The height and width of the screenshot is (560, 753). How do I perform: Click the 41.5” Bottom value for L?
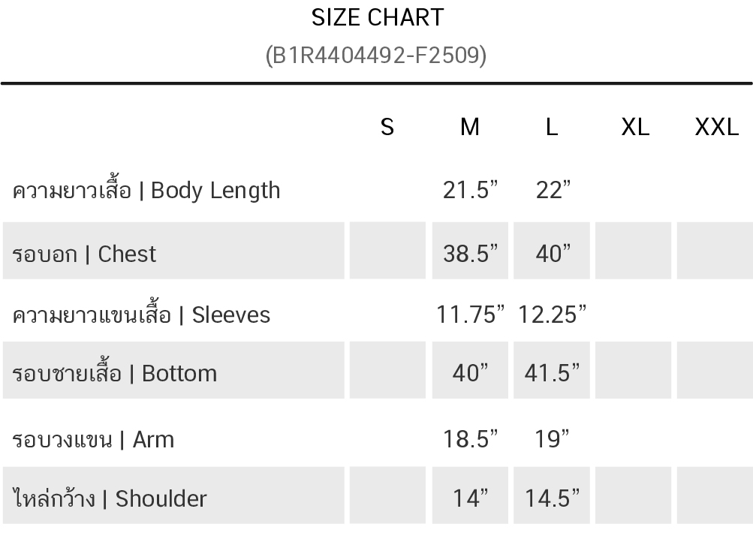[x=552, y=372]
